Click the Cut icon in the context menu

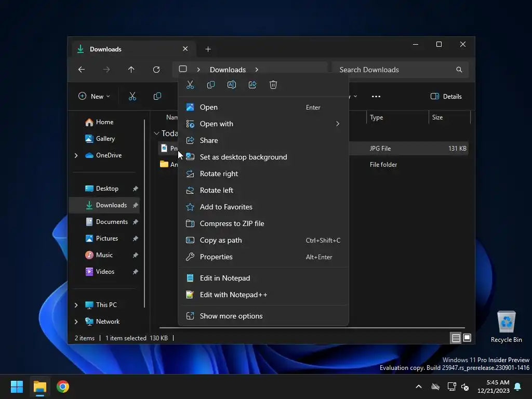pyautogui.click(x=190, y=85)
